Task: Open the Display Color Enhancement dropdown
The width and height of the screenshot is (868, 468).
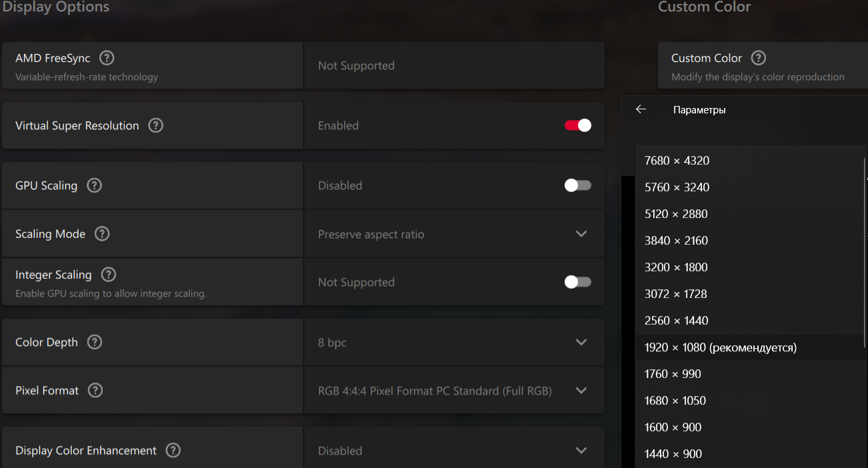Action: (x=581, y=450)
